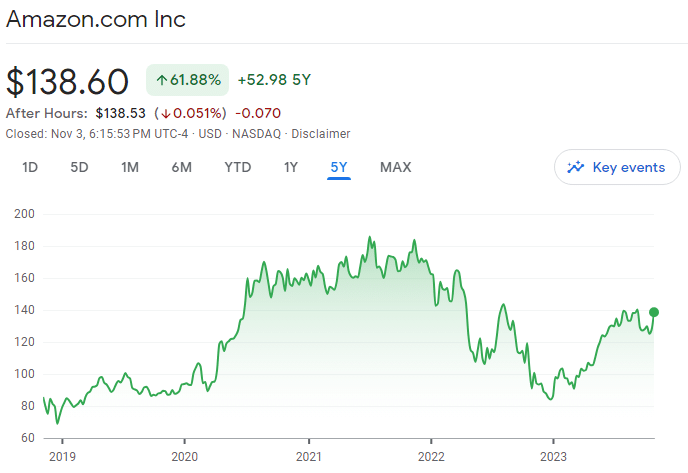Click the Key events sparkle icon
The height and width of the screenshot is (473, 688).
(x=576, y=167)
